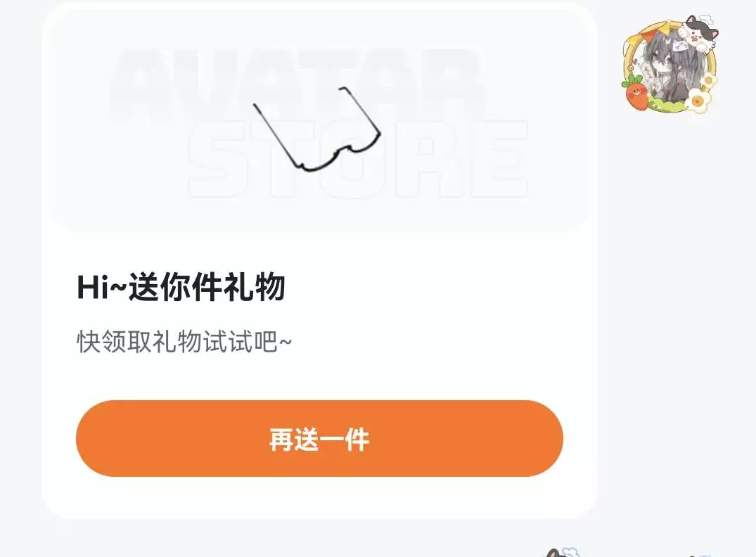Open the partially visible cat-ear avatar below

coord(562,553)
